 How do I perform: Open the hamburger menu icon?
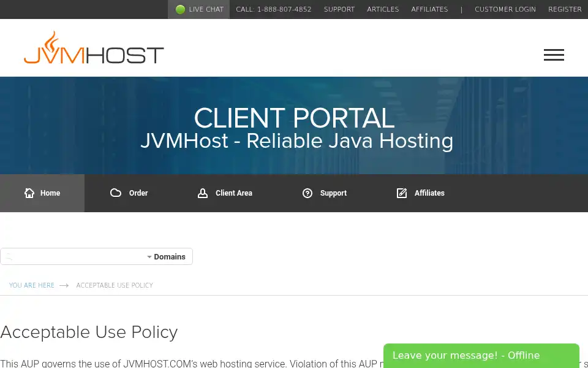coord(554,55)
